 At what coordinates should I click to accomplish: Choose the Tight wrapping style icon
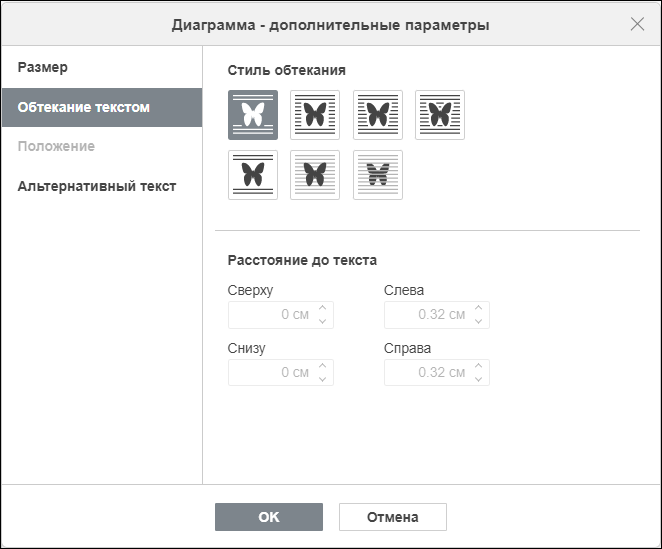tap(378, 115)
